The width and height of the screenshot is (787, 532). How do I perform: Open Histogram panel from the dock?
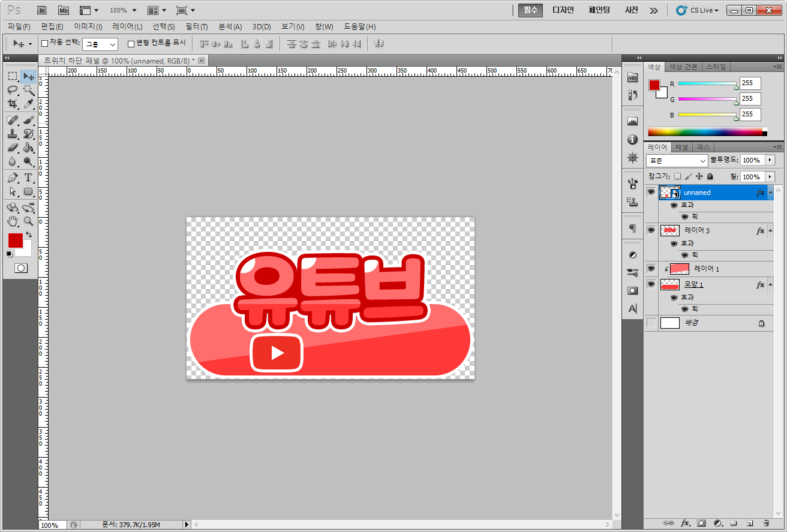click(x=632, y=121)
